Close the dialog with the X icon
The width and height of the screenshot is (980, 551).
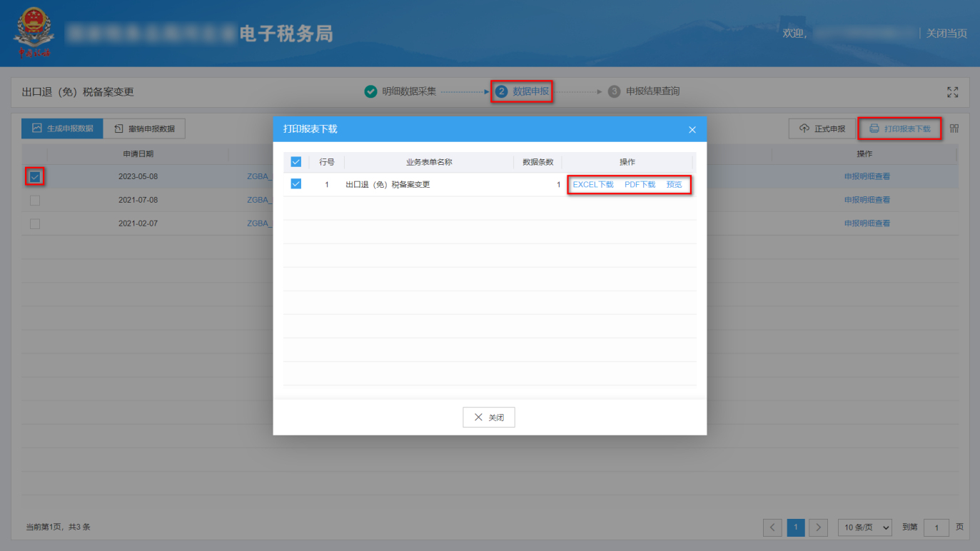click(692, 129)
